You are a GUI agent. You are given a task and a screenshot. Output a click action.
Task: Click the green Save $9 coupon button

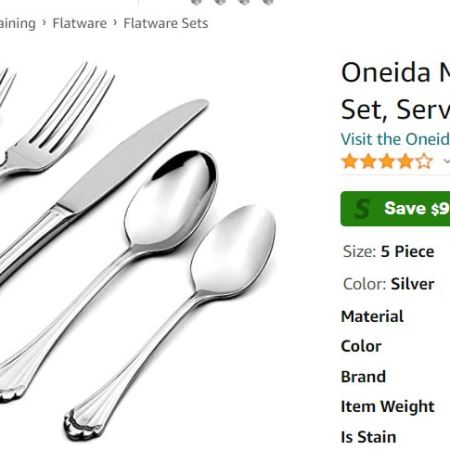coord(395,209)
